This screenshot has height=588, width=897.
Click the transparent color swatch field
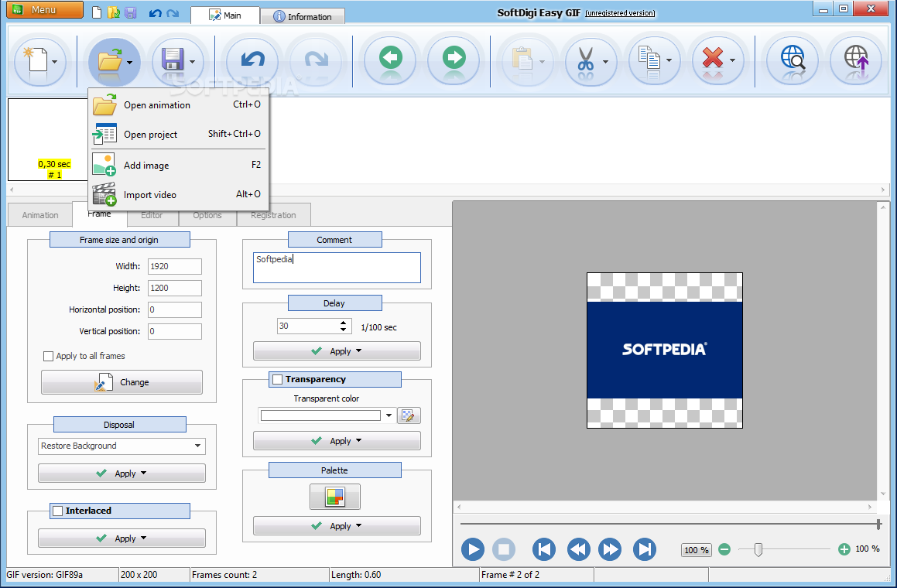pos(320,415)
